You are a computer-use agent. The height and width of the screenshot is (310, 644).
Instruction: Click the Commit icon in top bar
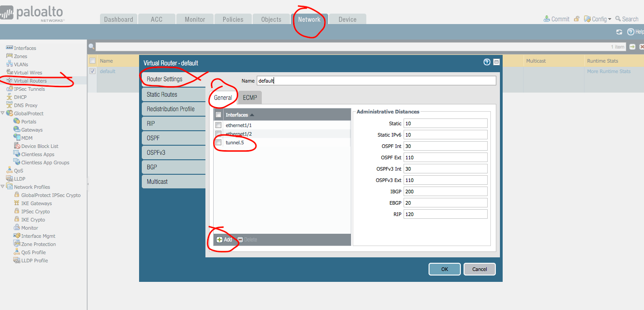[547, 19]
